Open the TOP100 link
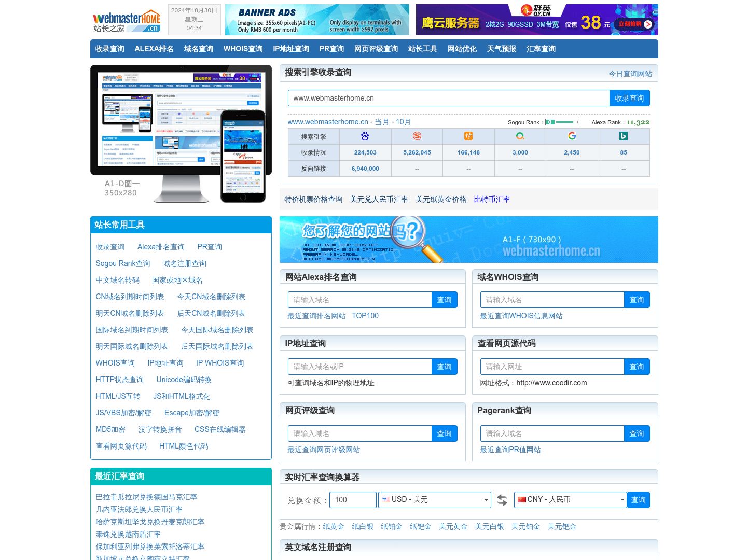This screenshot has height=560, width=747. (x=365, y=316)
